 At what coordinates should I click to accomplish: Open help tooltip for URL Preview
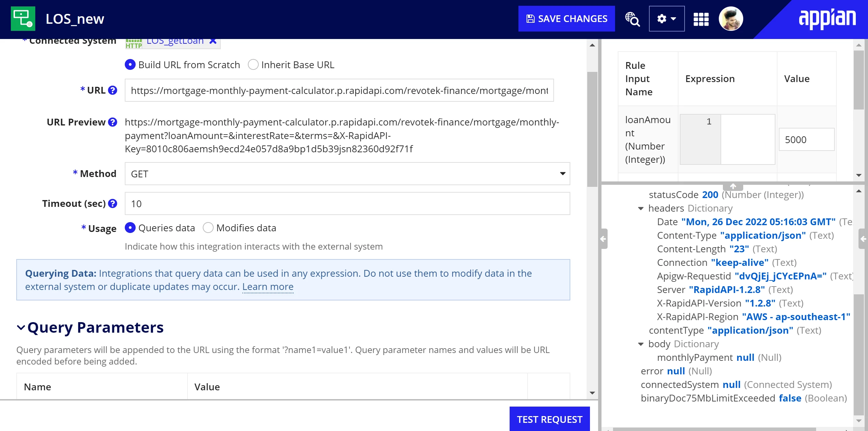[x=113, y=122]
